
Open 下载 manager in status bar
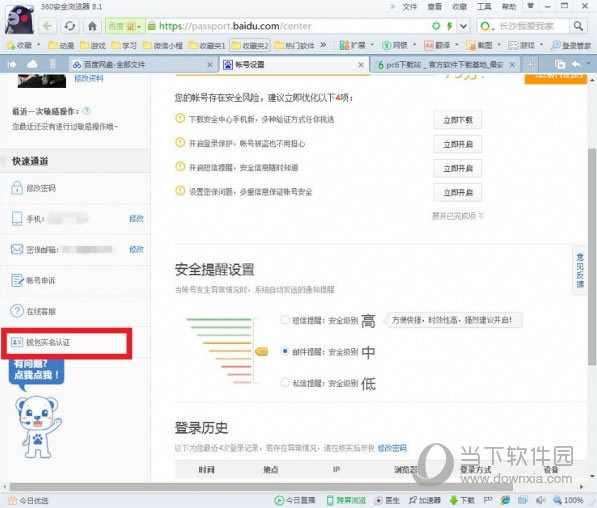462,500
